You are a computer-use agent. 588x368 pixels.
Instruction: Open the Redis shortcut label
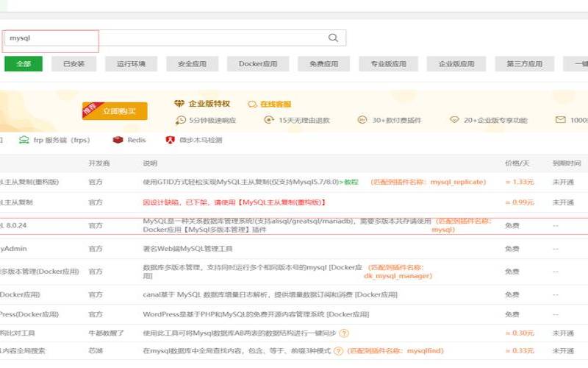tap(137, 140)
